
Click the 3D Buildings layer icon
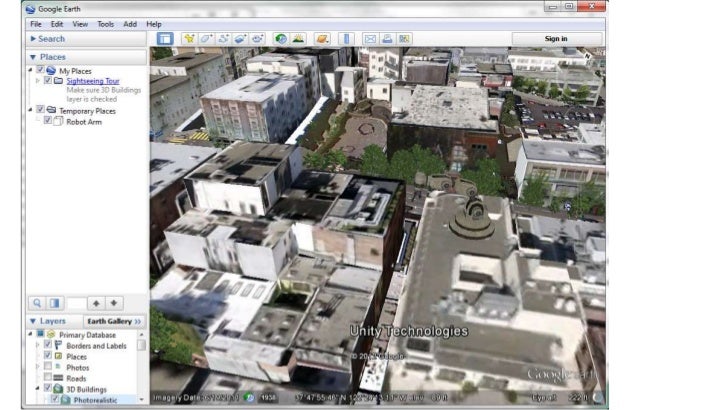click(58, 389)
